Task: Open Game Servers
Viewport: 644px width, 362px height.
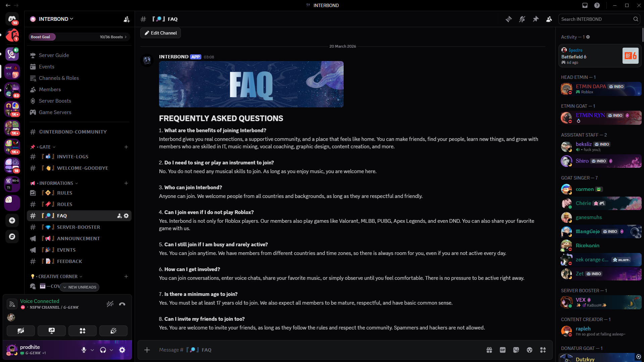Action: tap(79, 112)
